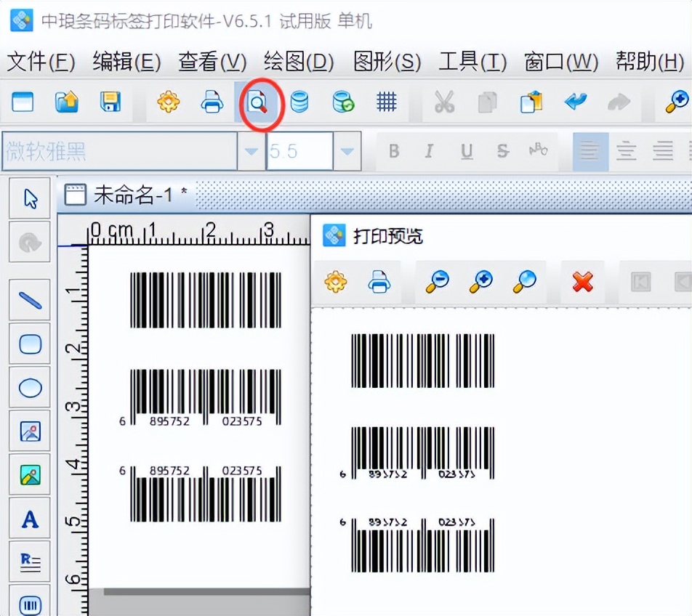Select canvas barcode with digits below bars
Viewport: 692px width, 616px height.
(x=201, y=398)
